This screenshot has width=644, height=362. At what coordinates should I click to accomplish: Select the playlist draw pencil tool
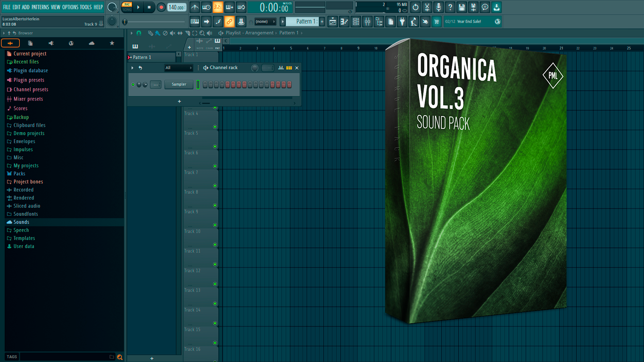click(150, 33)
